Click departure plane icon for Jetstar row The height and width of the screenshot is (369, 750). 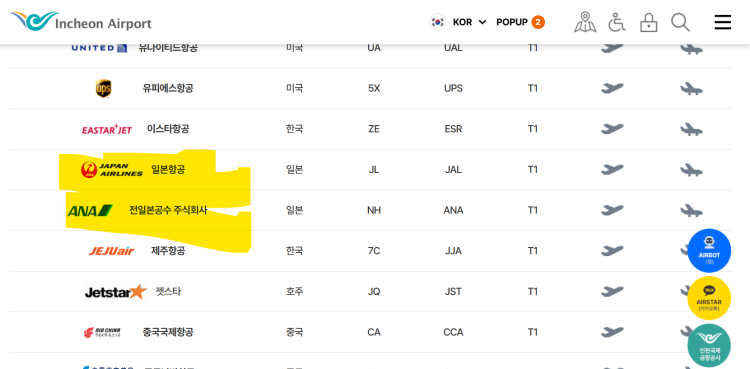(612, 291)
